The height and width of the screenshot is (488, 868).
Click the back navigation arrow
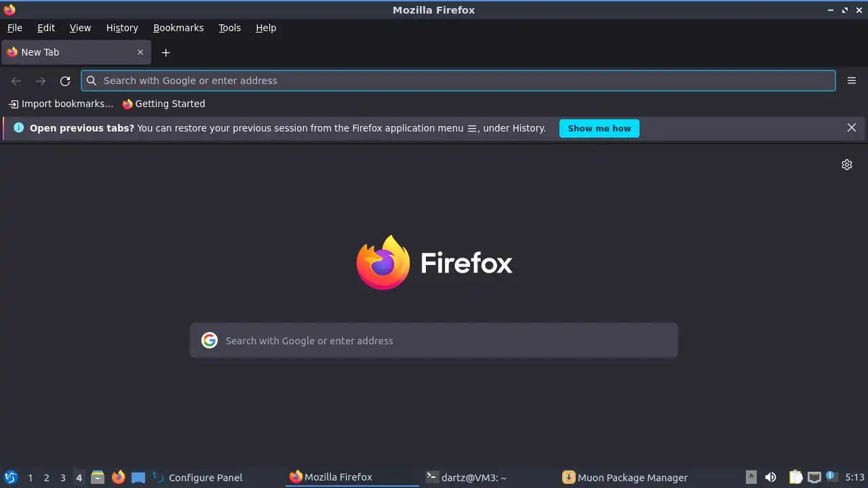[x=16, y=81]
